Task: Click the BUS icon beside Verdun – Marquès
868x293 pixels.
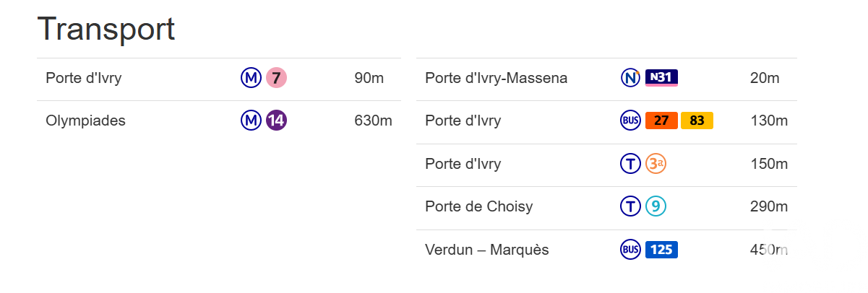Action: (x=630, y=250)
